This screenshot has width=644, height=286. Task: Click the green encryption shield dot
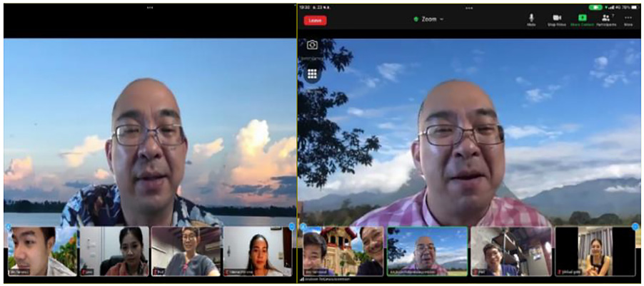coord(416,19)
